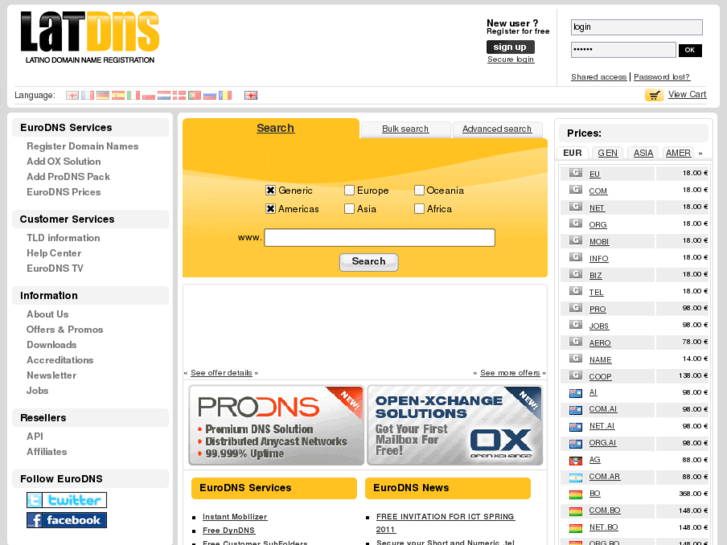Choose the Russian flag language icon
This screenshot has width=727, height=545.
pos(210,95)
